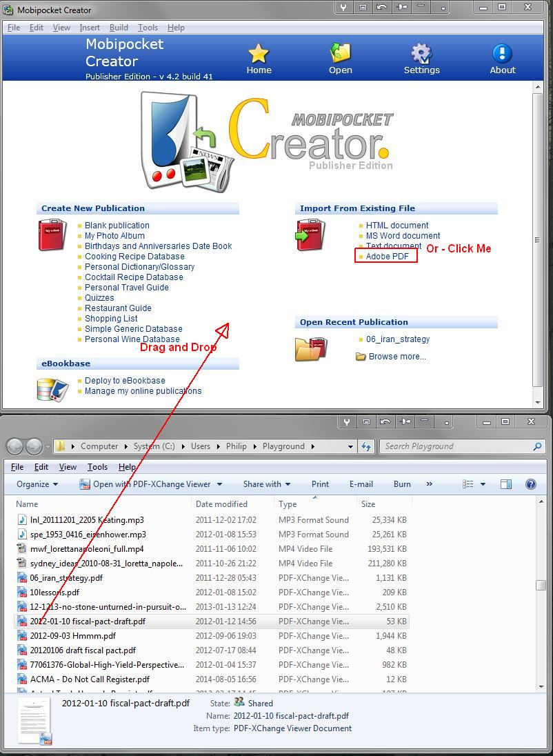Expand the arrow after Playground in the address bar
This screenshot has width=553, height=756.
tap(313, 446)
